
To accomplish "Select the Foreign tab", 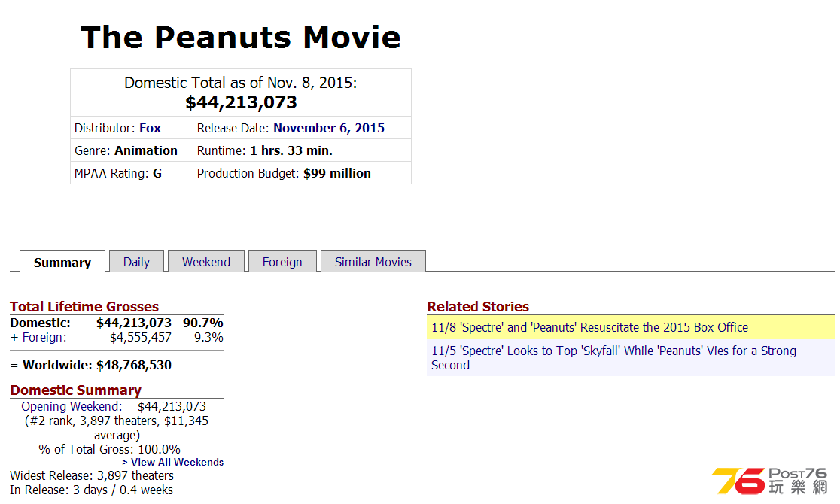I will point(282,262).
